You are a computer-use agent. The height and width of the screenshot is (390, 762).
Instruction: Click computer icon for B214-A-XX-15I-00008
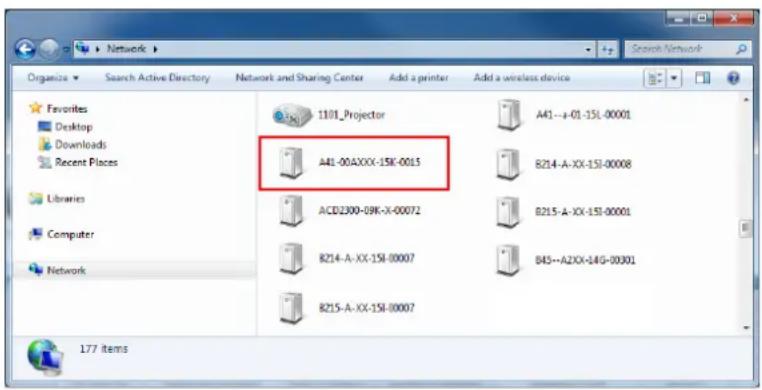pyautogui.click(x=509, y=165)
